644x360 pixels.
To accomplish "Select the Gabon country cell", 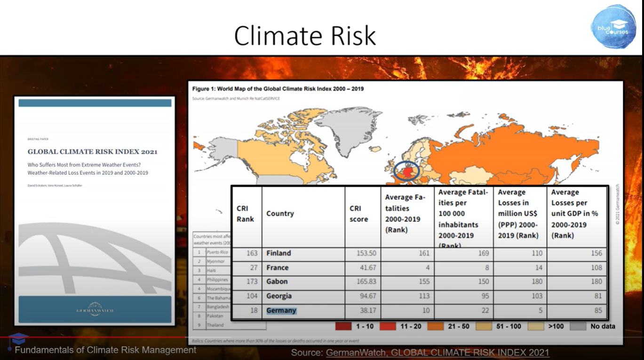I will [x=277, y=282].
